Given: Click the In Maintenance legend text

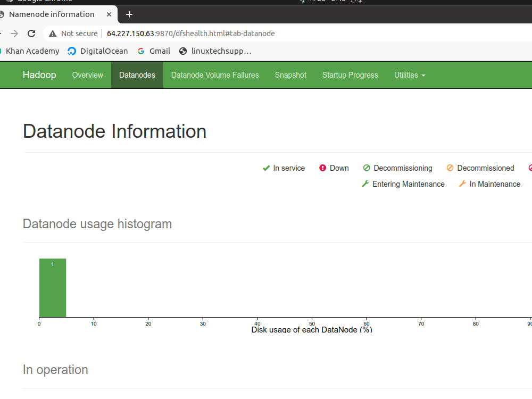Looking at the screenshot, I should 495,184.
